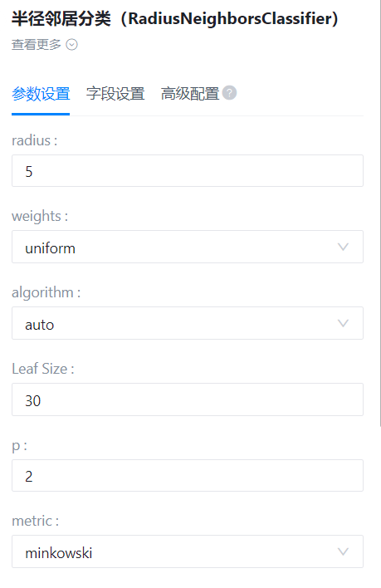Focus the p input field containing 2
Screen dimensions: 381x588
[x=188, y=476]
